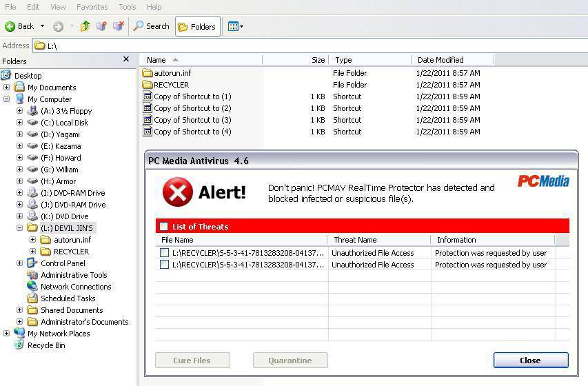Viewport: 588px width, 386px height.
Task: Select the (E:) Kazama drive icon
Action: 32,146
